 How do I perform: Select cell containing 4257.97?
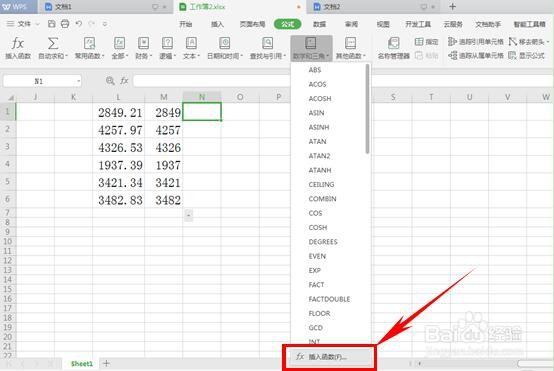click(x=119, y=130)
